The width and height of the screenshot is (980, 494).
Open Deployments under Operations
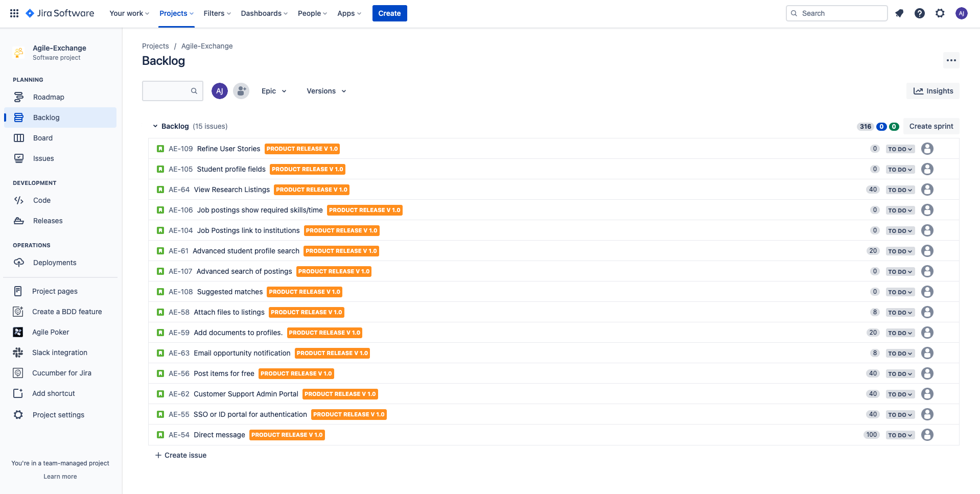click(54, 263)
